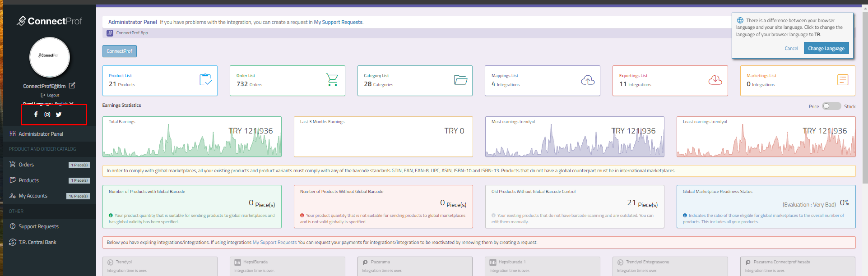
Task: Click the edit profile pencil icon
Action: pyautogui.click(x=72, y=86)
